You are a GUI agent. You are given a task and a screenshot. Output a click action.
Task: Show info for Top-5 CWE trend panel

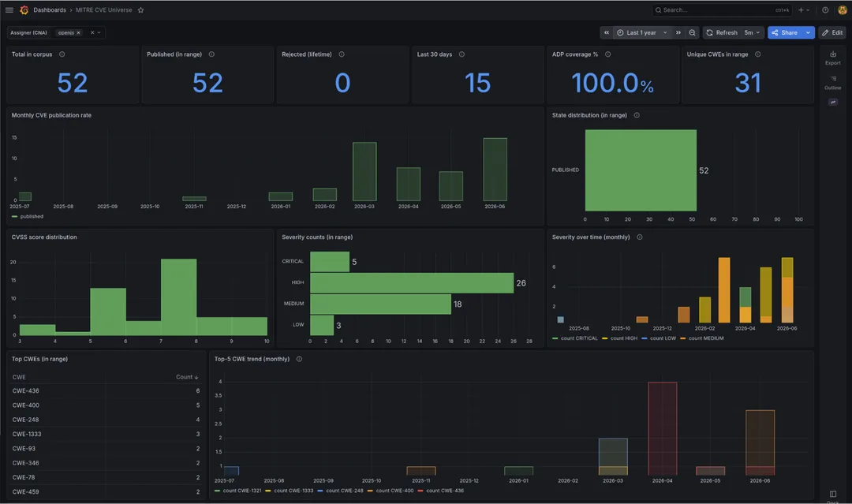(300, 359)
